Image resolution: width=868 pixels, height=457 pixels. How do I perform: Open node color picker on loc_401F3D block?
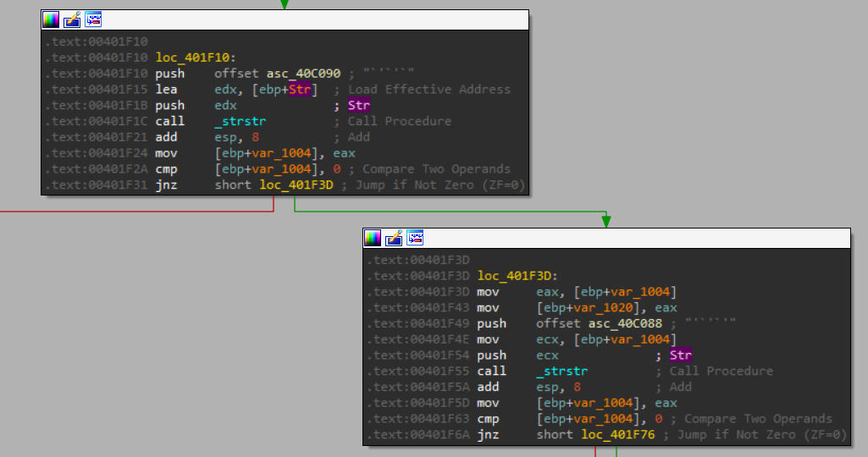(373, 238)
